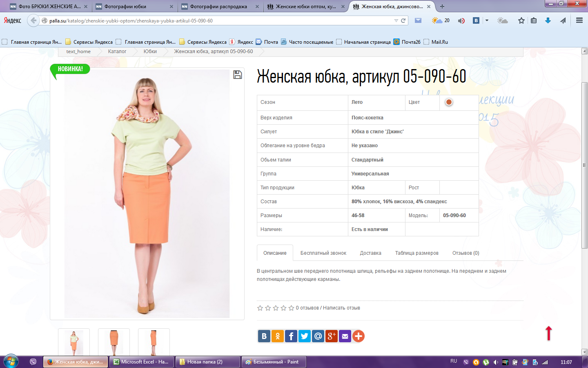
Task: Go to the Юбки breadcrumb
Action: [x=150, y=52]
